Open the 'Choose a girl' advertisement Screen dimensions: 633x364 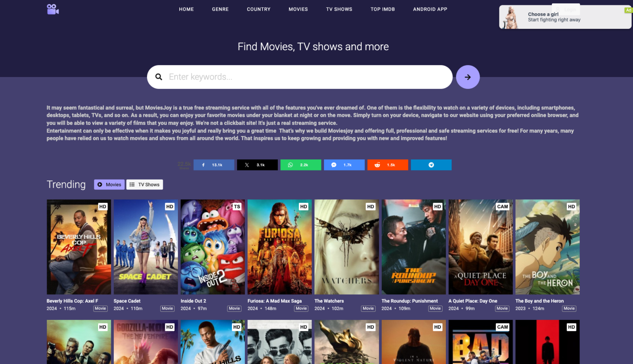[565, 17]
